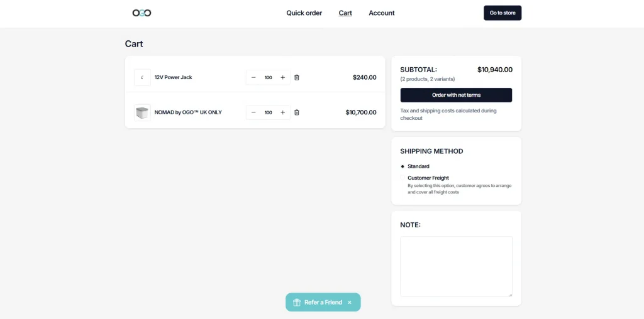Click the 12V Power Jack product name

coord(173,77)
